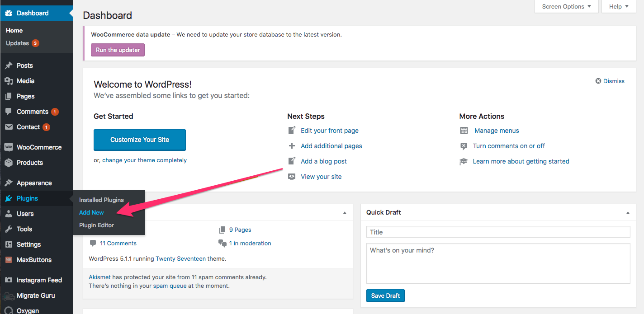Open Learn more about getting started link

click(521, 161)
